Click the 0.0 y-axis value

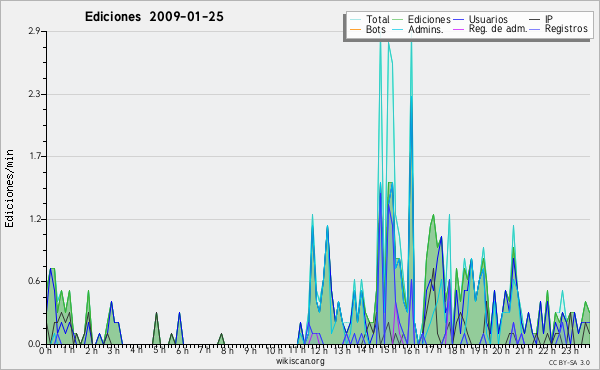click(x=34, y=344)
